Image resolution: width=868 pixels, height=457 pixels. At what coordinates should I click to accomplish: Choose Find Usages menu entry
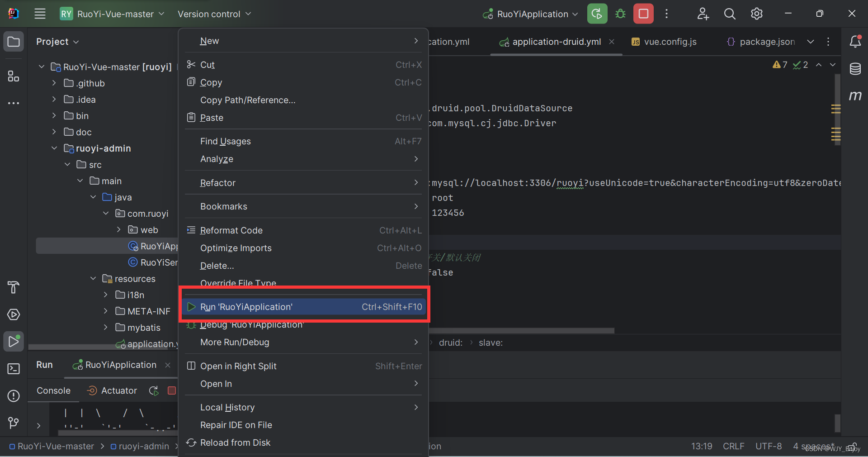pyautogui.click(x=304, y=141)
